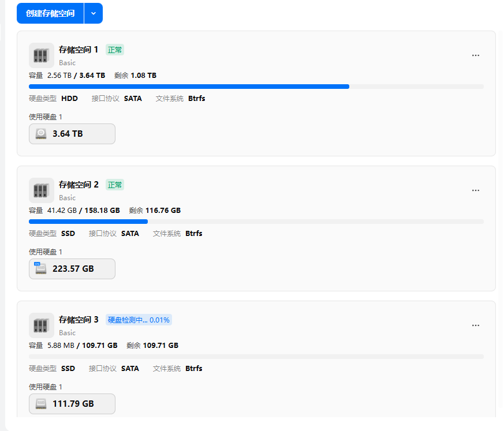
Task: Click the 存储空间 3 title text
Action: pos(79,320)
